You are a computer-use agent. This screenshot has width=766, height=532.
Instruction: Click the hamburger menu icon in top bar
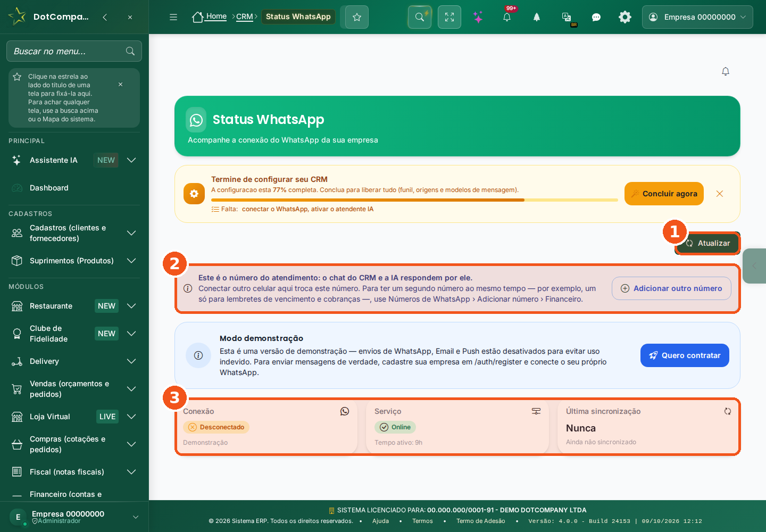tap(173, 17)
